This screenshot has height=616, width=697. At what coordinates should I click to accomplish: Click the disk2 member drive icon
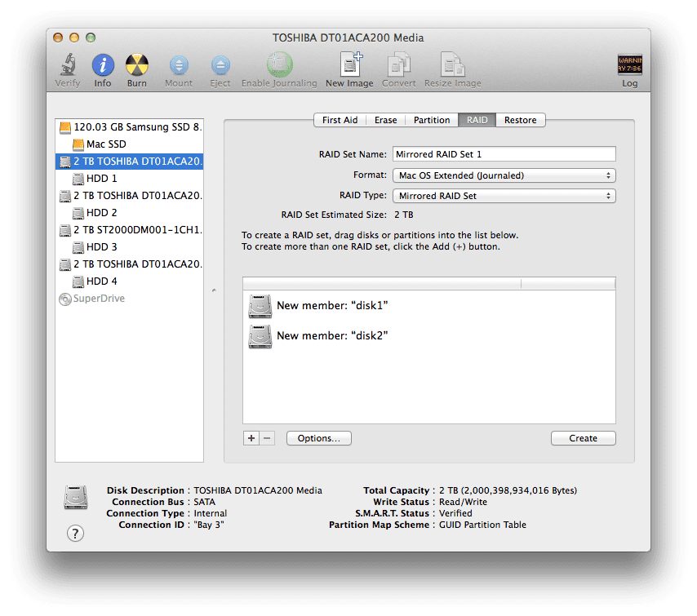(260, 336)
